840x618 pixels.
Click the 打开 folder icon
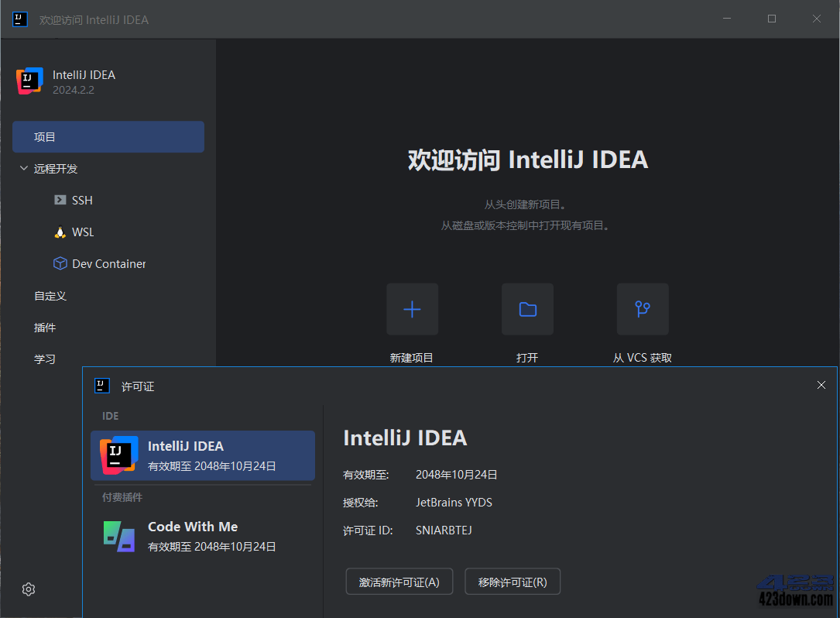click(527, 309)
